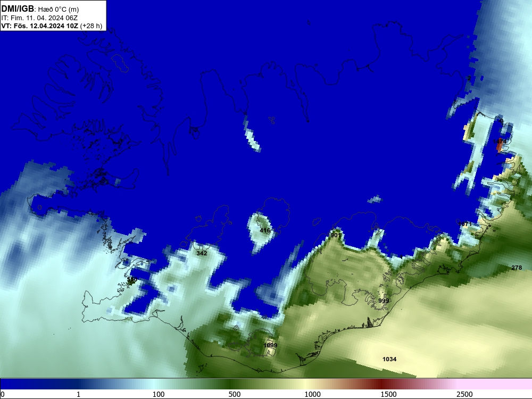Click the 'VT: Fös. 12.04.2024 10Z' line
Viewport: 532px width, 399px height.
[40, 26]
